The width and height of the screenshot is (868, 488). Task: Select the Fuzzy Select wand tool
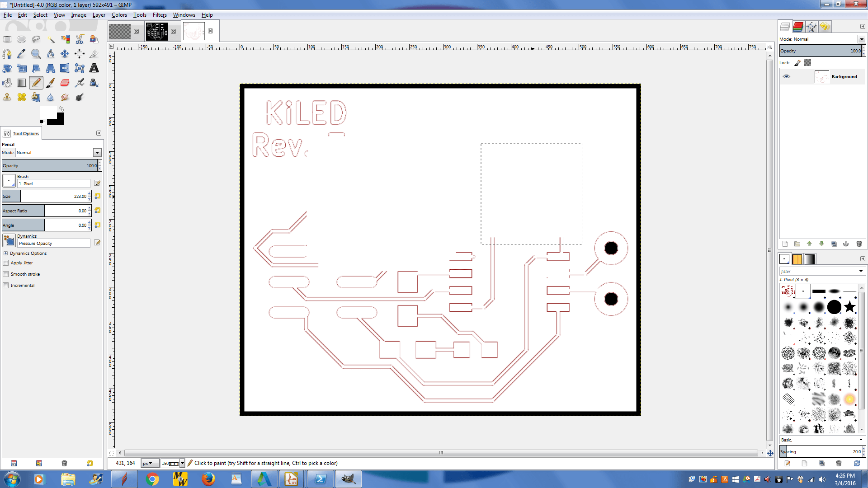51,39
